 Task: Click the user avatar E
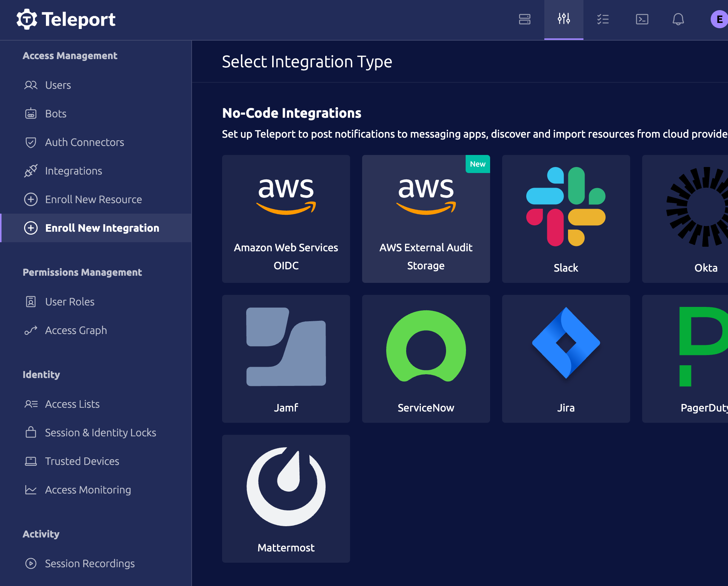coord(719,19)
